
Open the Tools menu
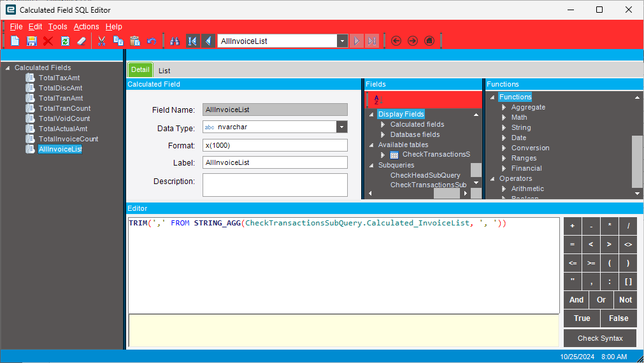click(x=57, y=27)
